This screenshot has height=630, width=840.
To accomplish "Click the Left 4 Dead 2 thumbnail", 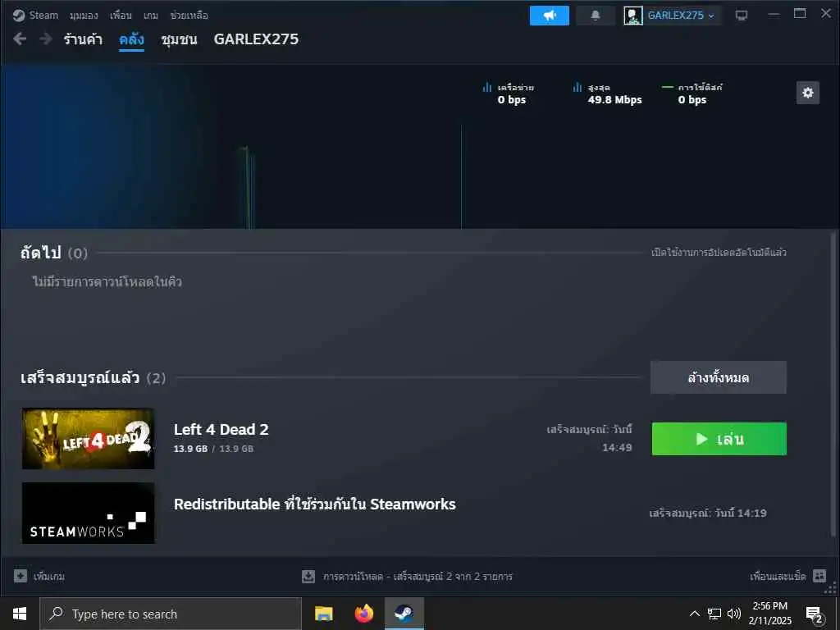I will [89, 439].
